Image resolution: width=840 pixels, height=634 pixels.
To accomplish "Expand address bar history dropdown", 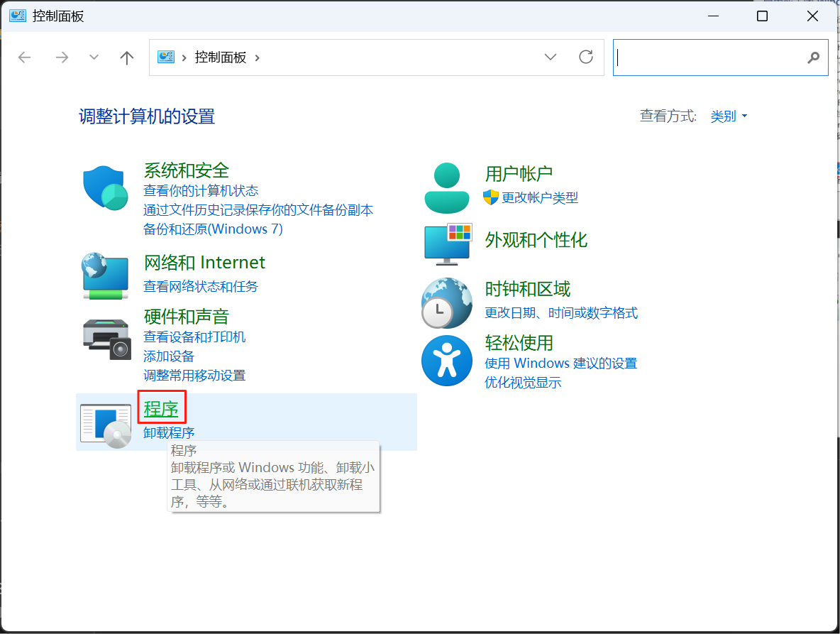I will [550, 57].
